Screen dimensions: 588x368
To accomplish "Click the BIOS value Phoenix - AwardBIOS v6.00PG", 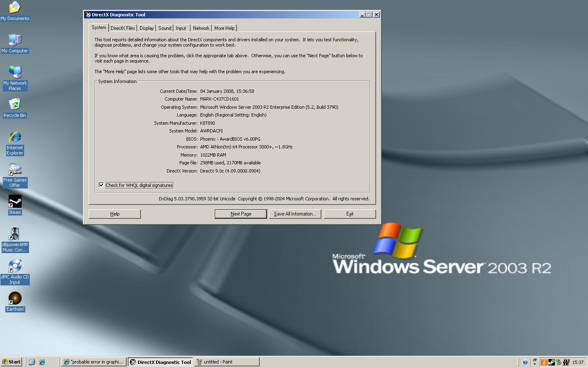I will 230,139.
